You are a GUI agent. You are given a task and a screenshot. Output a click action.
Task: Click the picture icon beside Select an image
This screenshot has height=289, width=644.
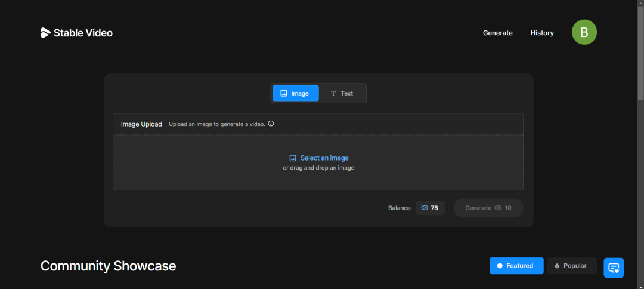coord(293,158)
